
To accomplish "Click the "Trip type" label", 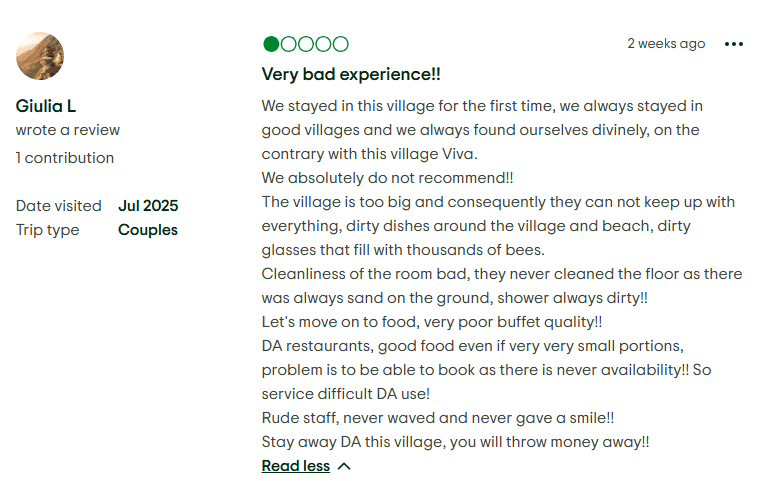I will (x=47, y=230).
